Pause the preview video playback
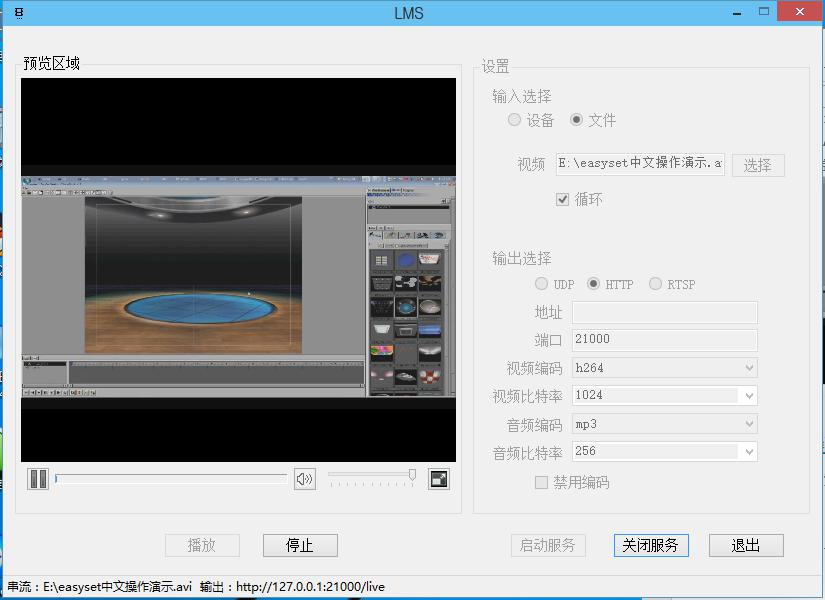 click(38, 479)
